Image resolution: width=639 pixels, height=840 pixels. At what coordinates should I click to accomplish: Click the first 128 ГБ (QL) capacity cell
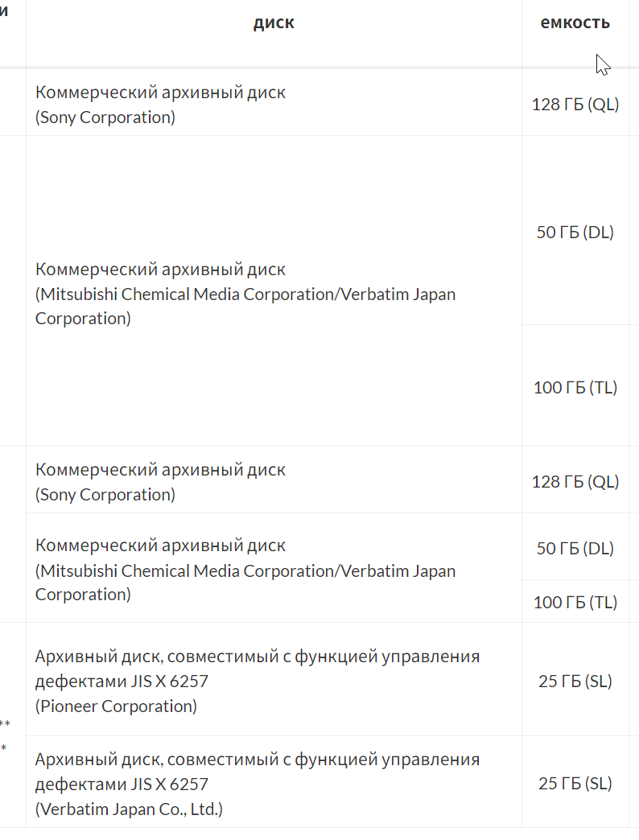pyautogui.click(x=575, y=105)
